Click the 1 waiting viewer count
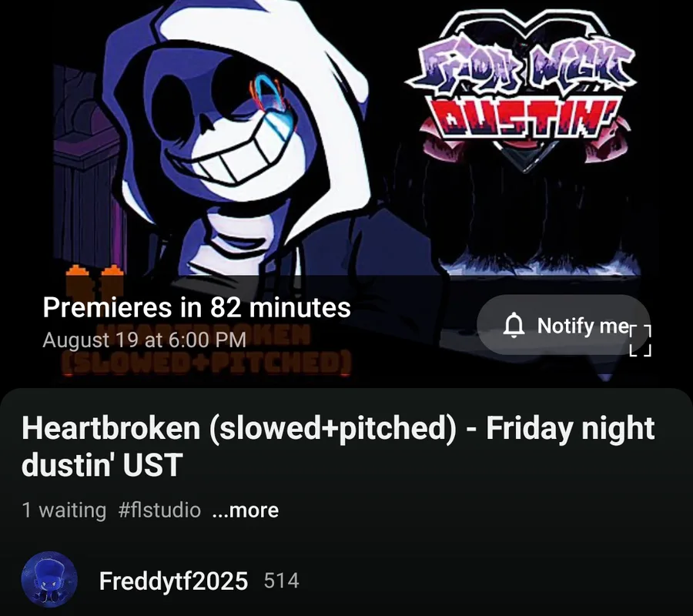Screen dimensions: 693x616 [x=64, y=511]
